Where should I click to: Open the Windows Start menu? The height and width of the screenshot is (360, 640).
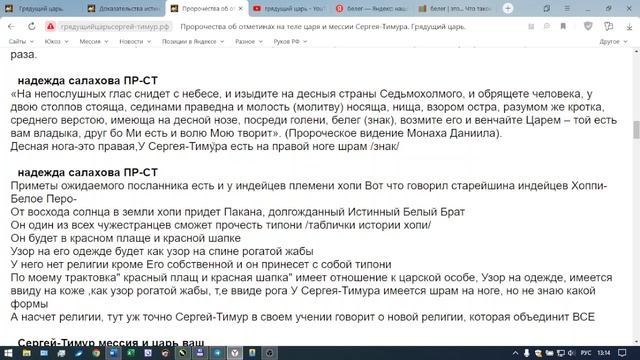(8, 353)
